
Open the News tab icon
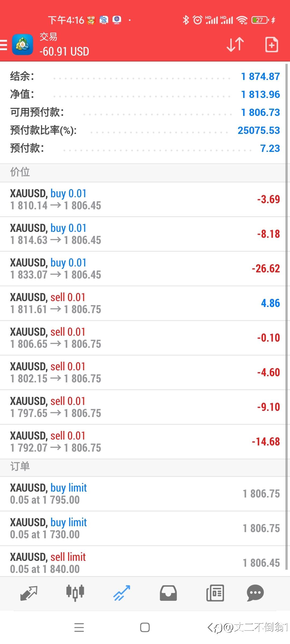coord(215,593)
